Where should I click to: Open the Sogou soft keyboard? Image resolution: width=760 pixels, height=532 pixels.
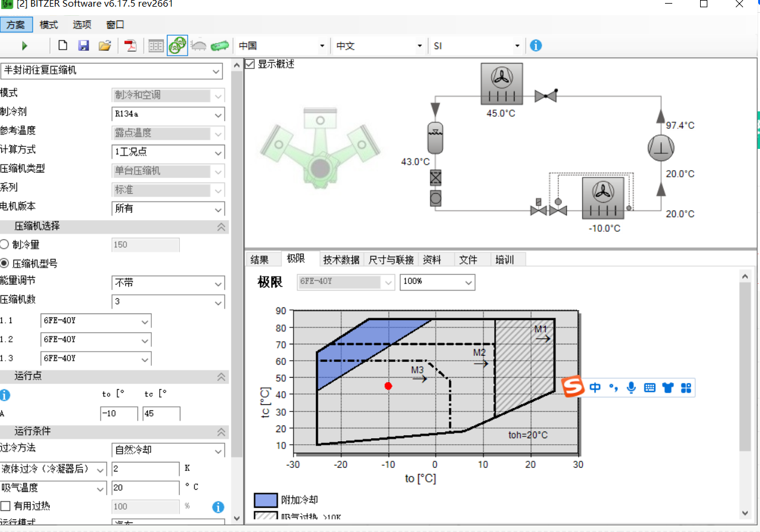[x=650, y=387]
